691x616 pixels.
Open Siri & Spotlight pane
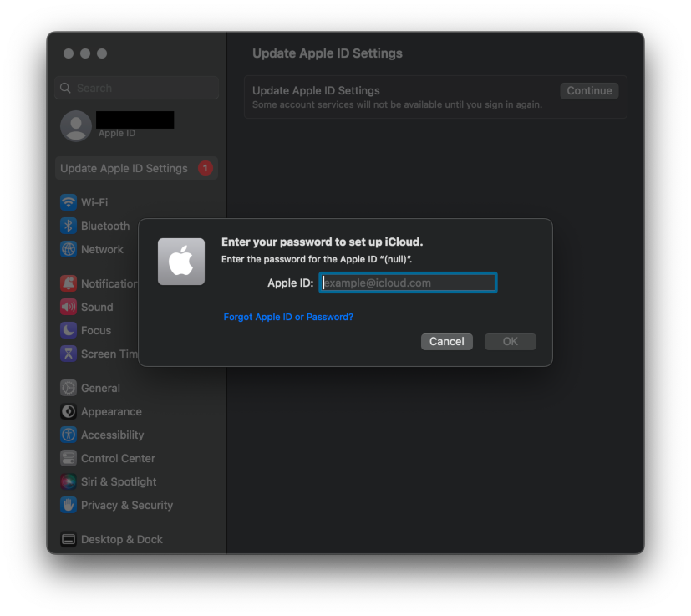tap(119, 481)
